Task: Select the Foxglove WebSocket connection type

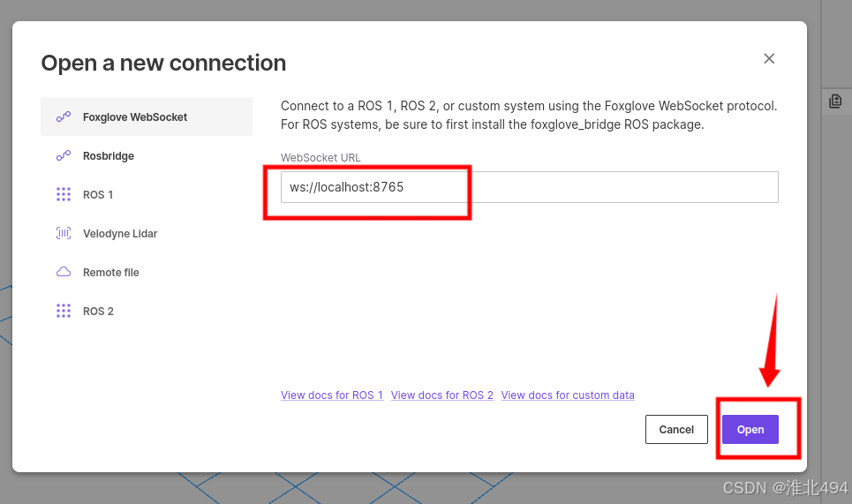Action: [x=147, y=117]
